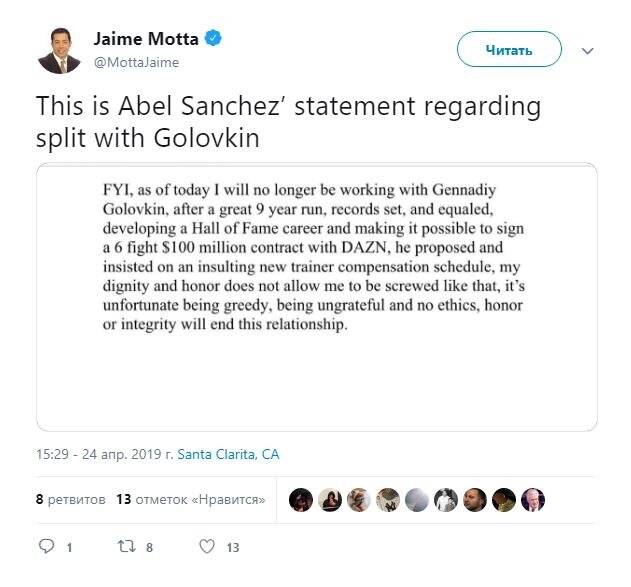Click the fourth liker avatar in the row
631x587 pixels.
pyautogui.click(x=388, y=499)
